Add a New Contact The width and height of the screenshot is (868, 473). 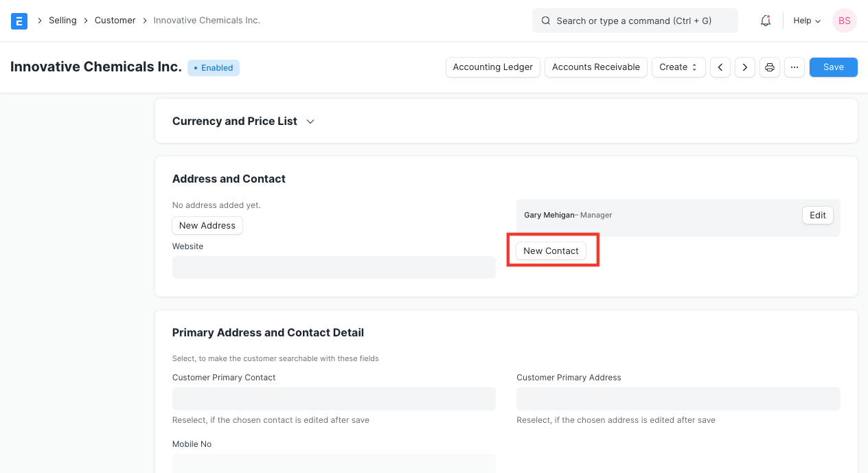551,251
